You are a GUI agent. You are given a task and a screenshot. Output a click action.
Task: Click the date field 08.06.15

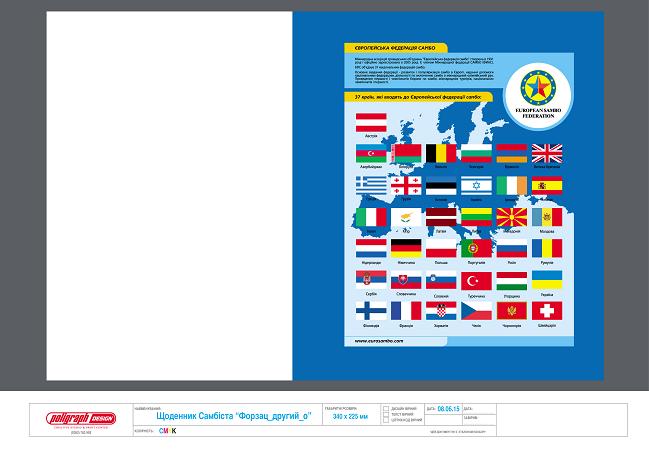coord(446,409)
